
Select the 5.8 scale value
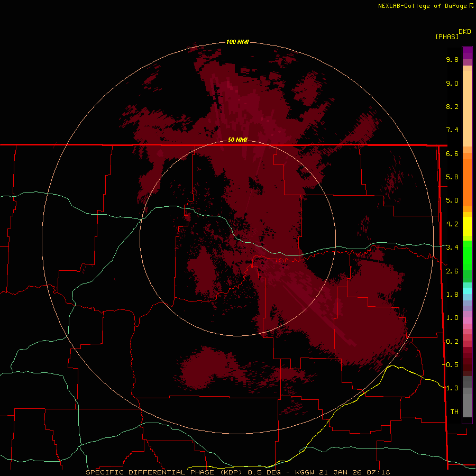452,177
